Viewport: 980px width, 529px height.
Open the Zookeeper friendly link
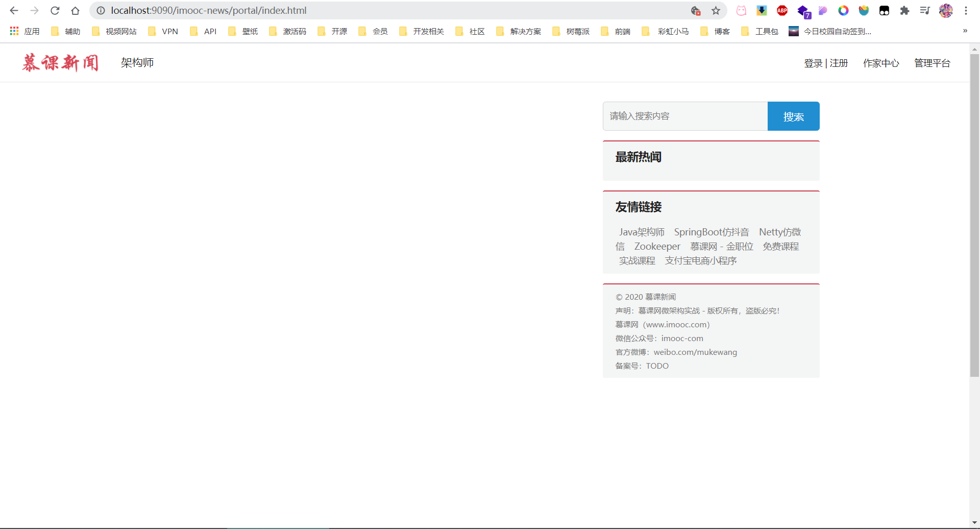pos(657,247)
